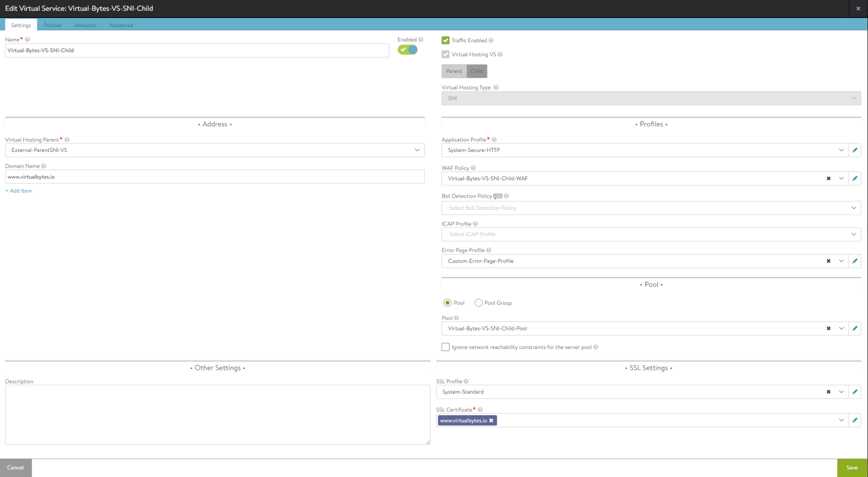Toggle the Enabled switch off

pos(407,50)
